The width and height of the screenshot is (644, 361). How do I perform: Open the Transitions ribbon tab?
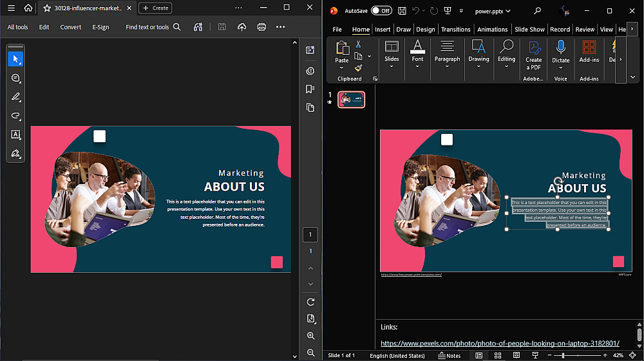456,29
